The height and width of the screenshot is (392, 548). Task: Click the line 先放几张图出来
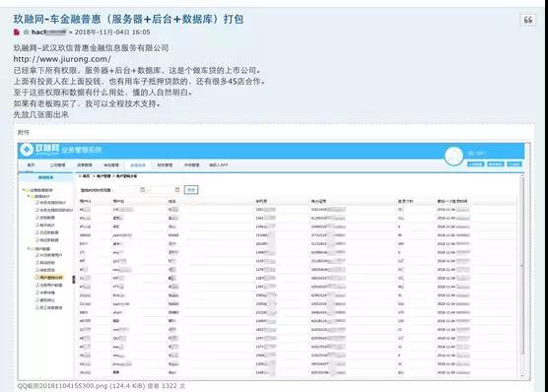tap(40, 114)
